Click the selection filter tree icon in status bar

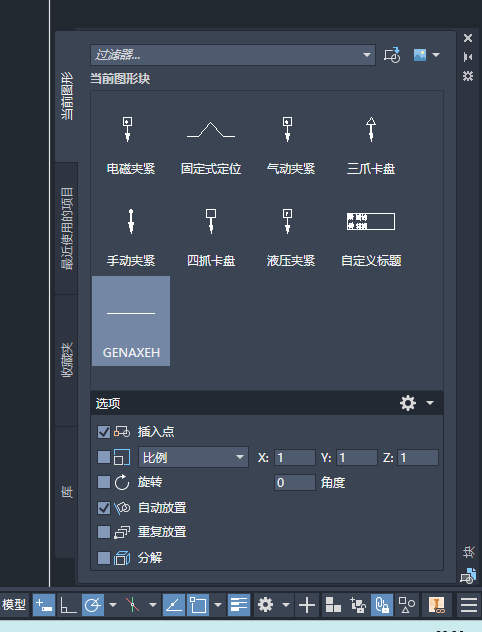click(x=357, y=605)
